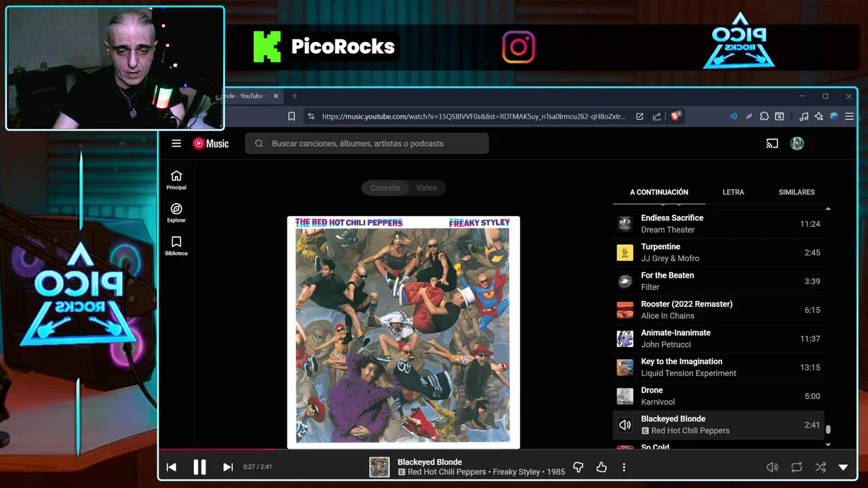Open Red Hot Chili Peppers link in player bar
The image size is (868, 488).
coord(447,472)
